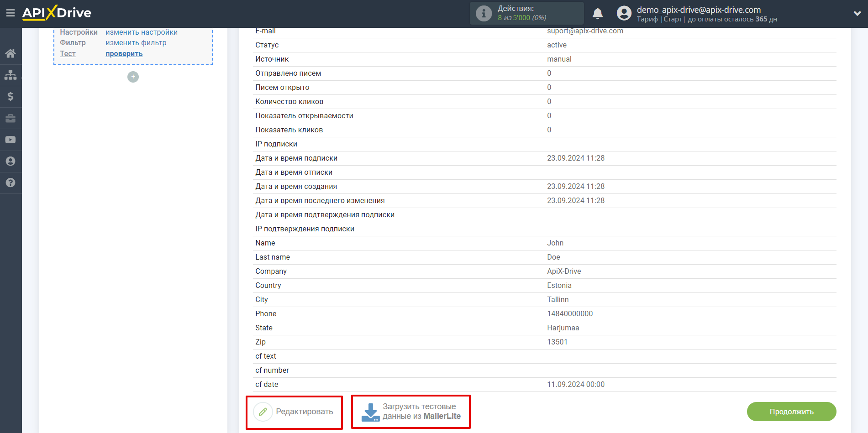The height and width of the screenshot is (433, 868).
Task: Click the Отправлено писем row label
Action: click(288, 73)
